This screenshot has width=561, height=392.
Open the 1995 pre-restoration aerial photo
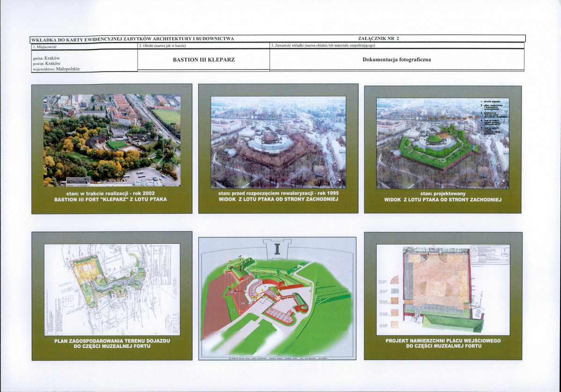278,142
